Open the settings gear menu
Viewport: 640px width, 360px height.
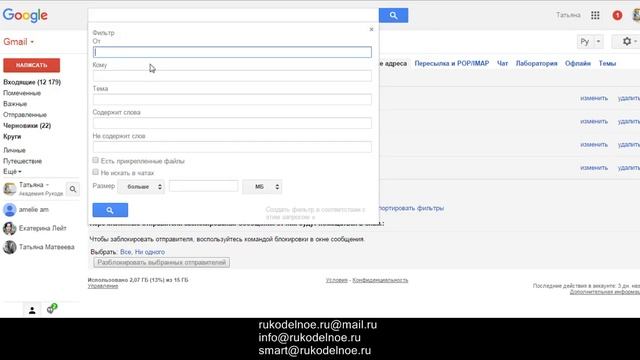tap(627, 41)
